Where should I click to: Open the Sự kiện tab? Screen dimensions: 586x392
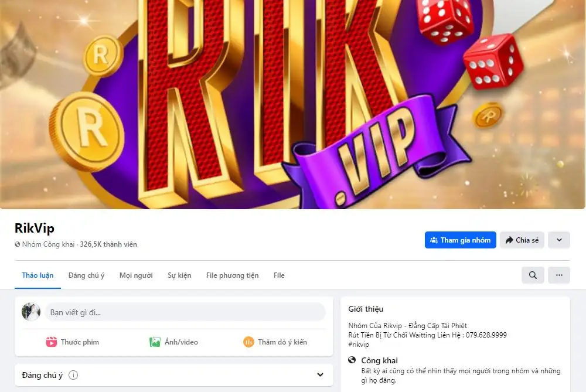click(x=179, y=275)
